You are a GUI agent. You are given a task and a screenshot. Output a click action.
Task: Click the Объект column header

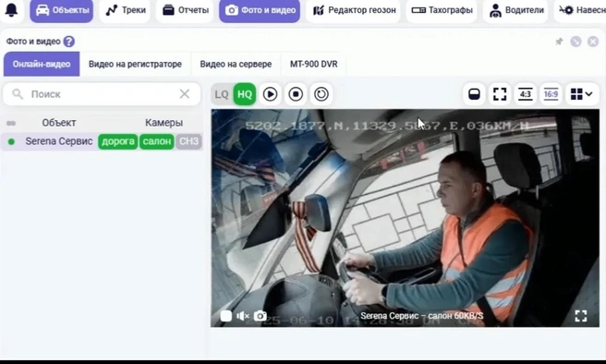pyautogui.click(x=59, y=123)
